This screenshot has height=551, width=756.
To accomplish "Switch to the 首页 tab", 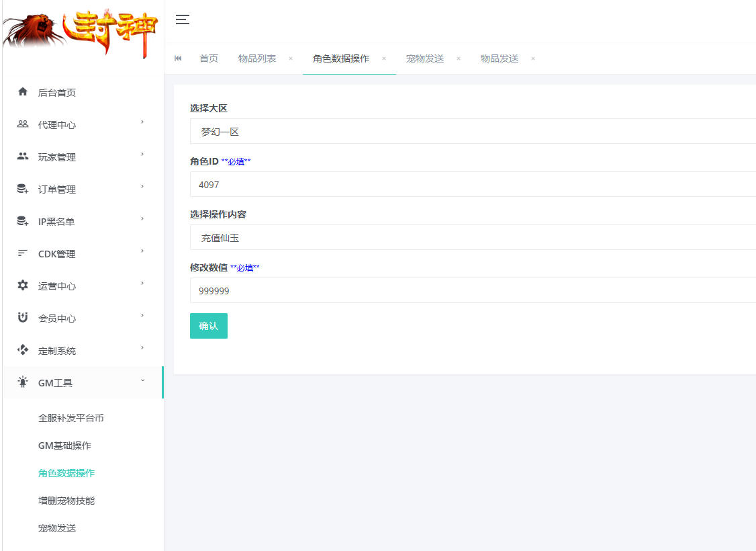I will pyautogui.click(x=209, y=58).
